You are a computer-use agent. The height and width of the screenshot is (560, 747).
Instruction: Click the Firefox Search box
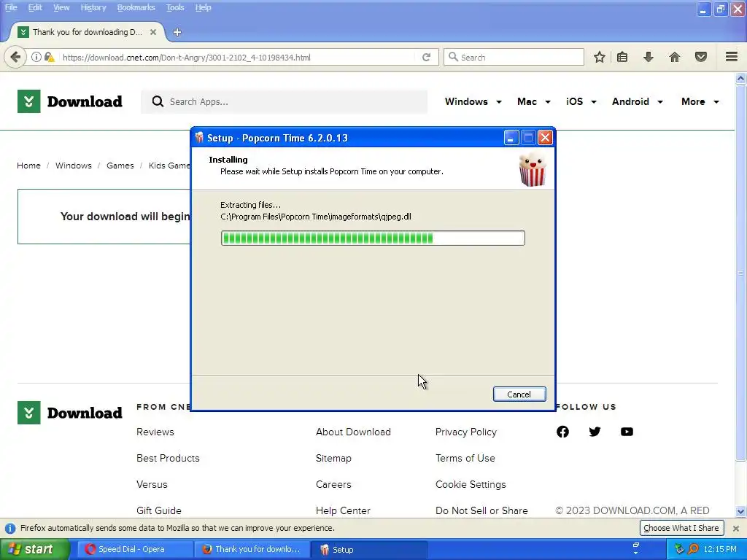click(x=514, y=57)
